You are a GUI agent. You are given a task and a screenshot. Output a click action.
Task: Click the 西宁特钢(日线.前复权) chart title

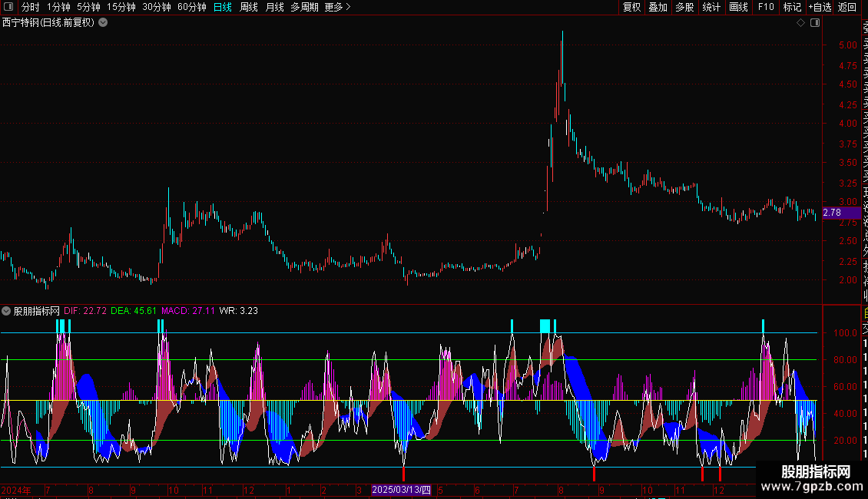tap(48, 23)
